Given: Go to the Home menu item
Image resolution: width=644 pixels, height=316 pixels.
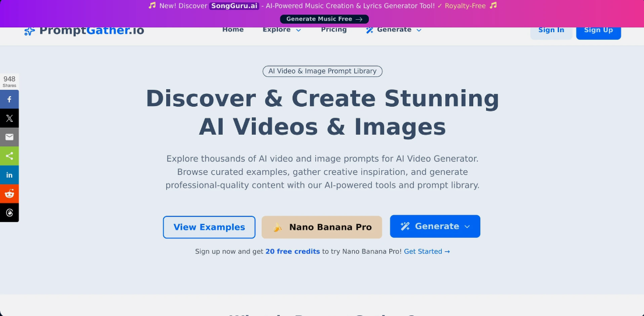Looking at the screenshot, I should (233, 30).
